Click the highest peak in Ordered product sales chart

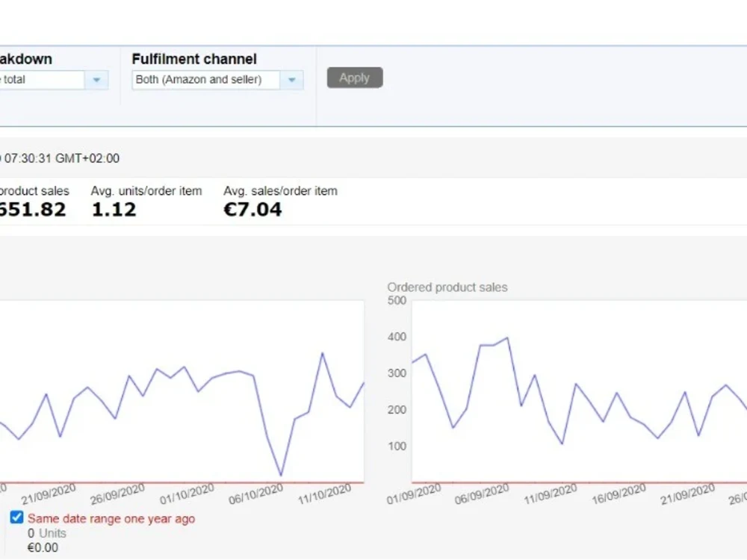click(x=507, y=338)
